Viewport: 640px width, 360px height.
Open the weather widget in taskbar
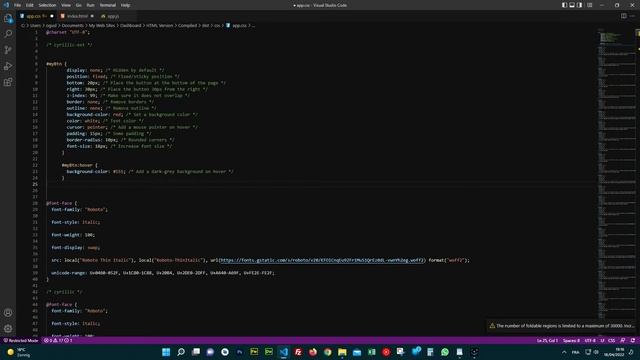[19, 352]
